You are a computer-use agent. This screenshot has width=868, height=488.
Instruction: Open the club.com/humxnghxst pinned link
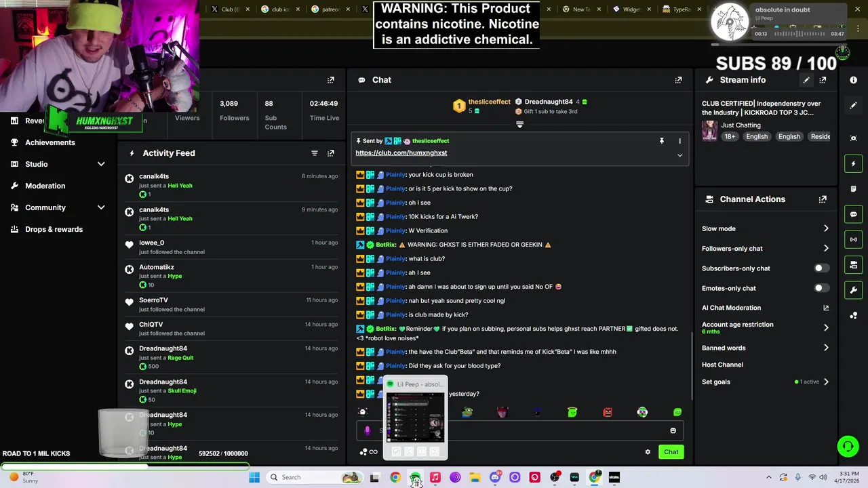[401, 153]
